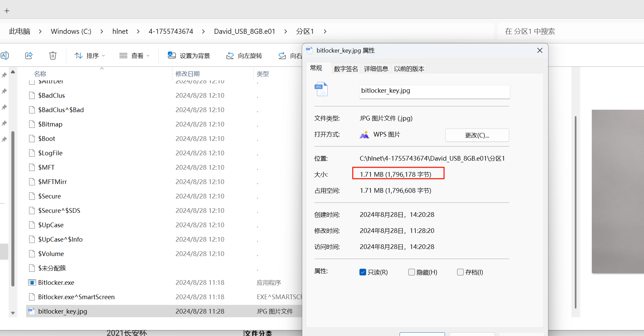Click the filename field bitlocker_key.jpg in properties
Screen dimensions: 644x336
(435, 92)
